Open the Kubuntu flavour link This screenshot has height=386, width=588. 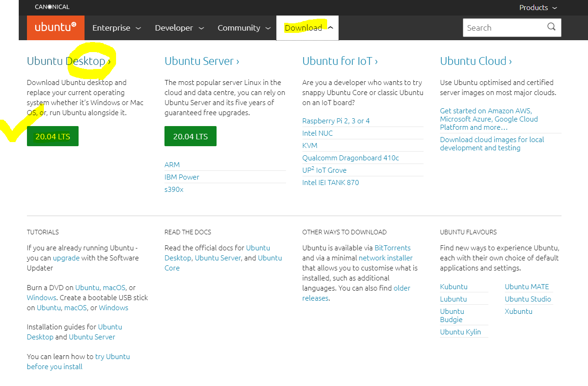454,286
